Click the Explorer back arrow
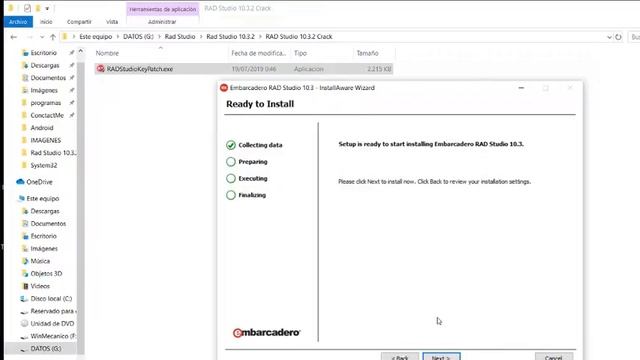The width and height of the screenshot is (640, 360). [x=13, y=37]
